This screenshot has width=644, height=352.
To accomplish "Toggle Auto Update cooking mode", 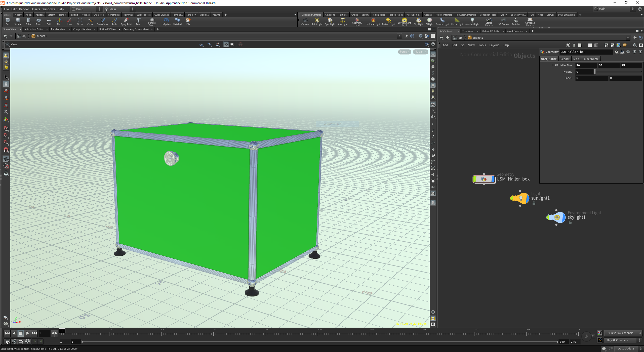I will coord(626,348).
